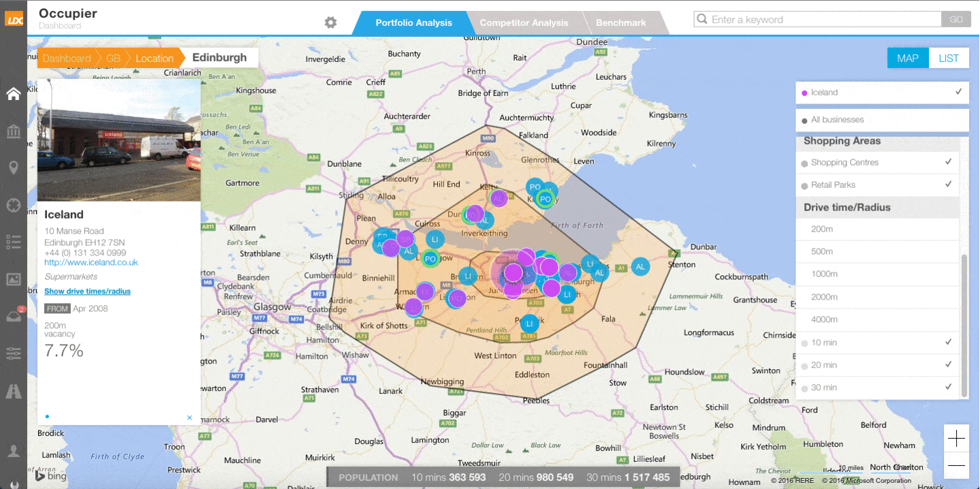This screenshot has width=980, height=489.
Task: Click the 10 mins 363 593 population
Action: tap(448, 477)
